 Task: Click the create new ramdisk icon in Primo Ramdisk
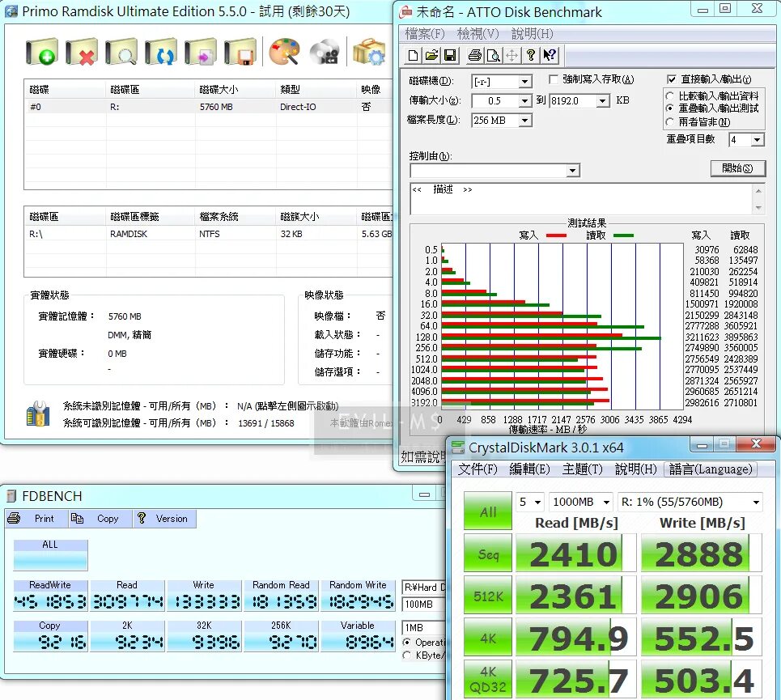(42, 52)
